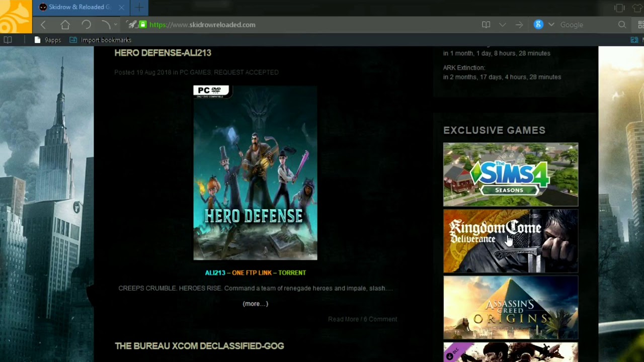This screenshot has width=644, height=362.
Task: Open THE BUREAU XCOM DECLASSIFIED-GOG post
Action: 199,346
